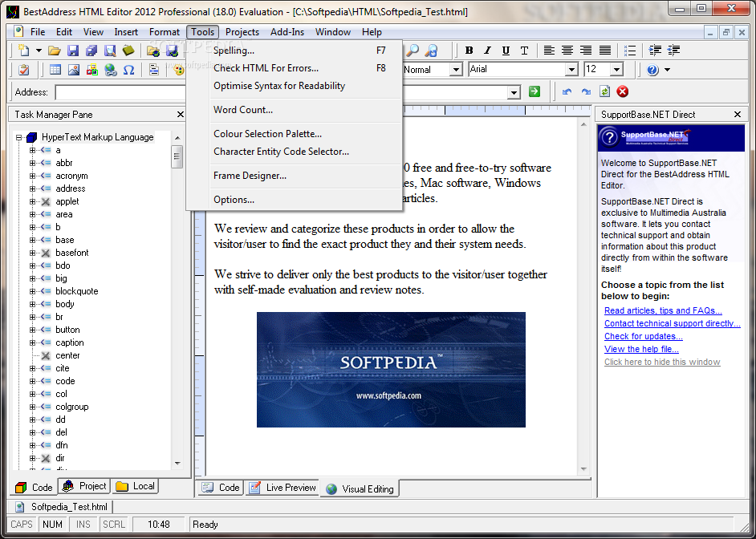Insert a hyperlink with globe-chain icon
The height and width of the screenshot is (539, 756).
[111, 69]
